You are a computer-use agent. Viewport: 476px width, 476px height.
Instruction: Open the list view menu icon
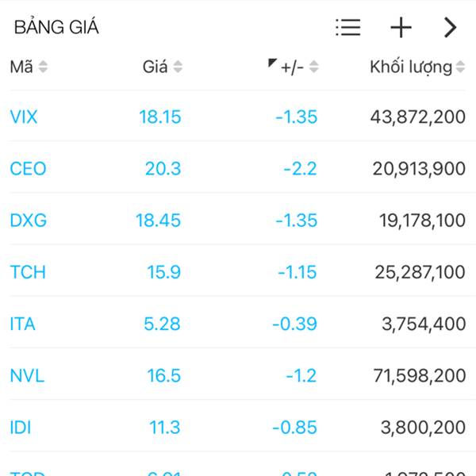coord(348,27)
